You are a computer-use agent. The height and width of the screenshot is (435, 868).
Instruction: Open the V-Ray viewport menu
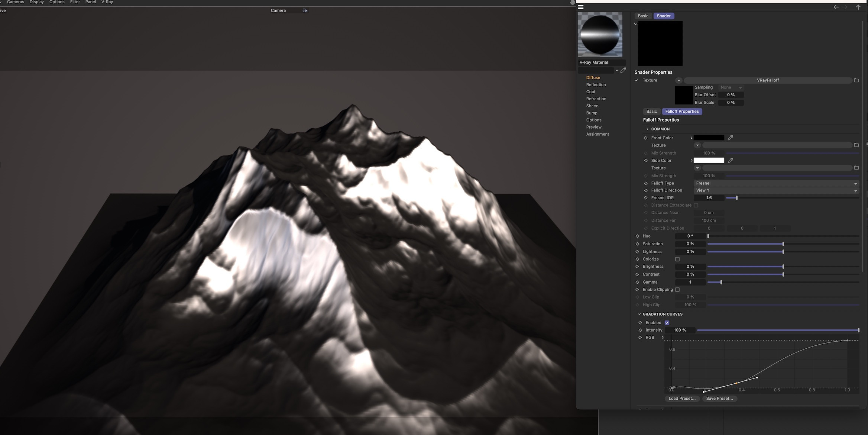(x=107, y=2)
